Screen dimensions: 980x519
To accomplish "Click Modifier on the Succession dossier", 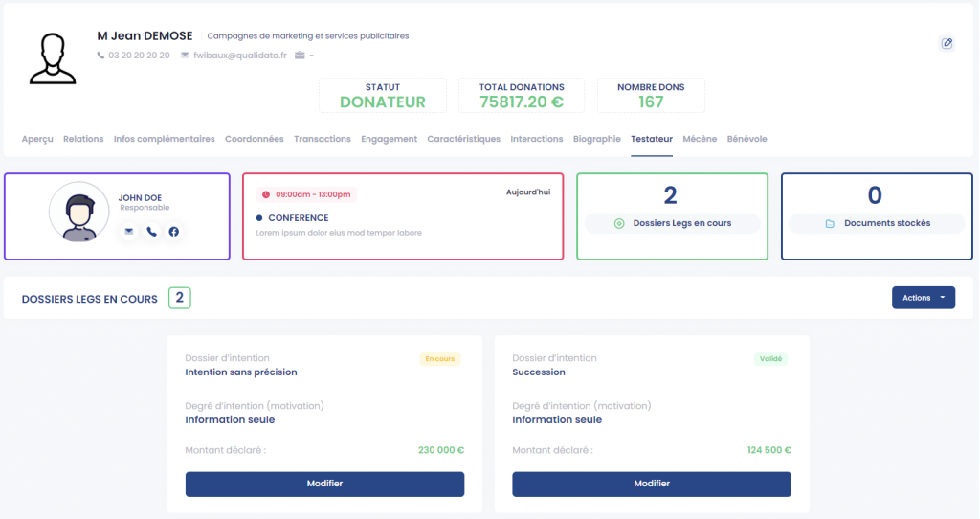I will pyautogui.click(x=652, y=484).
